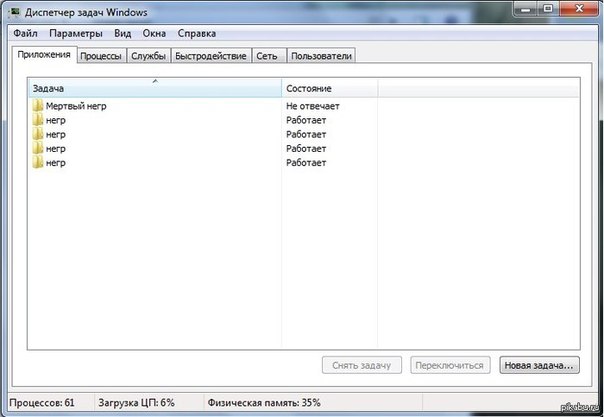
Task: Click the Task Manager icon in title bar
Action: click(14, 12)
